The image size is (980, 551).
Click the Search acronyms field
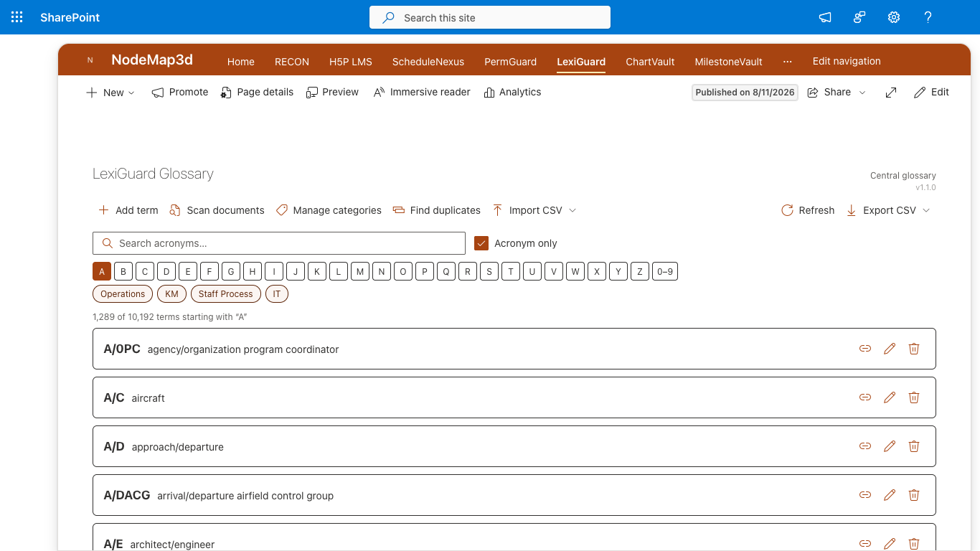tap(279, 243)
